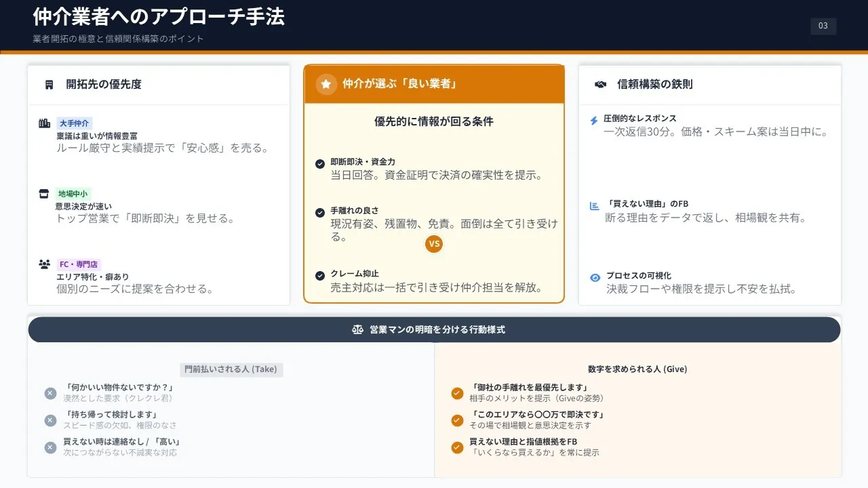Viewport: 868px width, 488px height.
Task: Click the orange check next to 「御社の手離れを最優先します」
Action: point(457,393)
